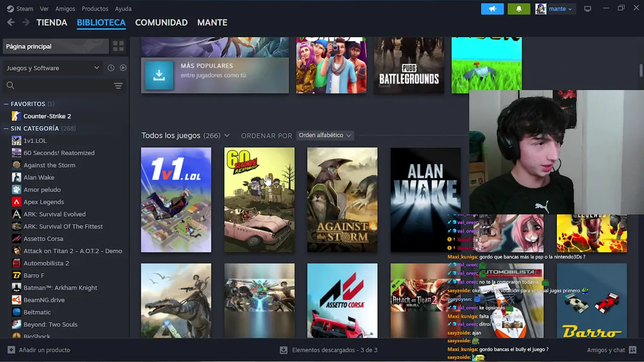Image resolution: width=644 pixels, height=362 pixels.
Task: Open the Amigos menu
Action: (65, 9)
